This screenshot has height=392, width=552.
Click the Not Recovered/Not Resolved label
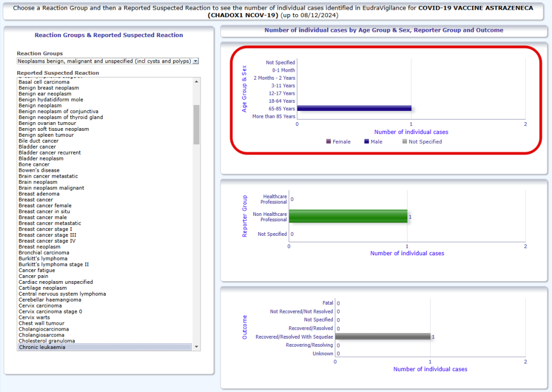[x=301, y=311]
